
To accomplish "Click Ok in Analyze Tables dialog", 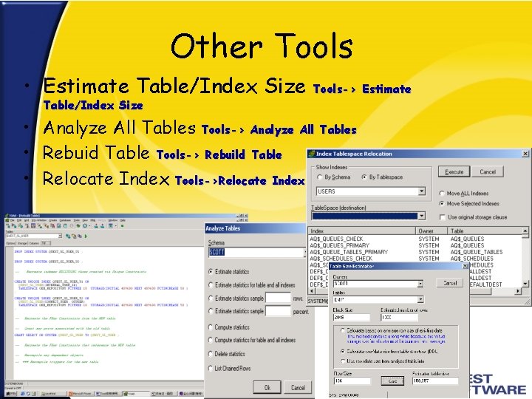I will point(267,387).
